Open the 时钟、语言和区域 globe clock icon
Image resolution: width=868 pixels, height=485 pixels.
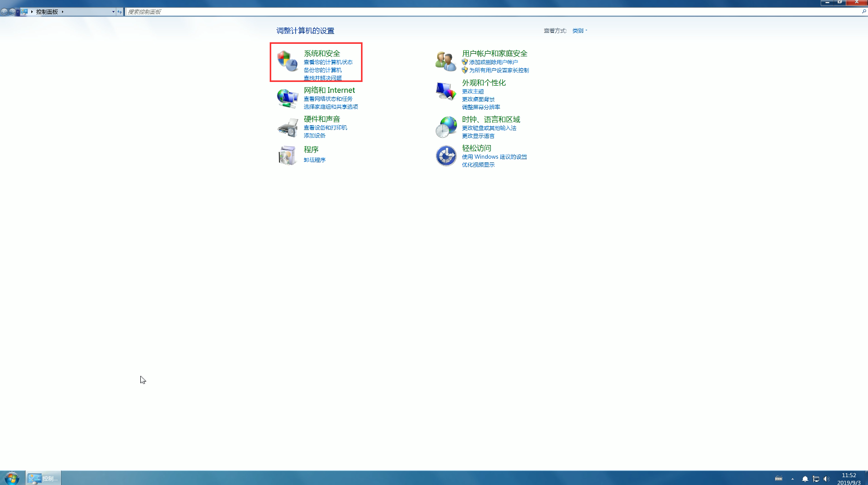[446, 127]
